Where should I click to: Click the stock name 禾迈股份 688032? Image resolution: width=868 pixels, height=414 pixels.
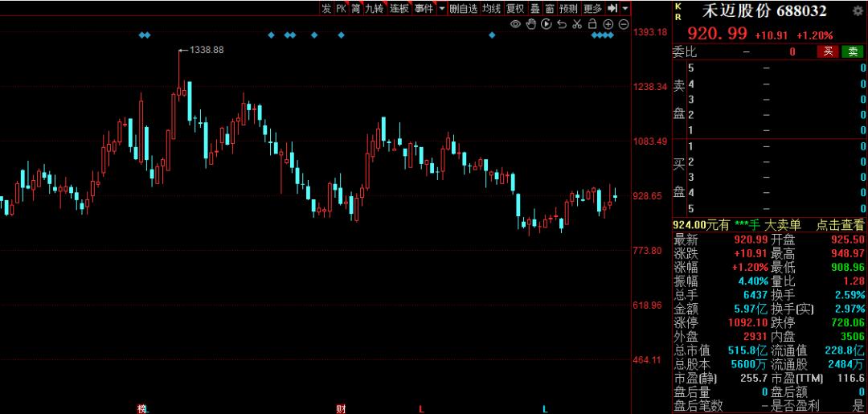tap(764, 11)
